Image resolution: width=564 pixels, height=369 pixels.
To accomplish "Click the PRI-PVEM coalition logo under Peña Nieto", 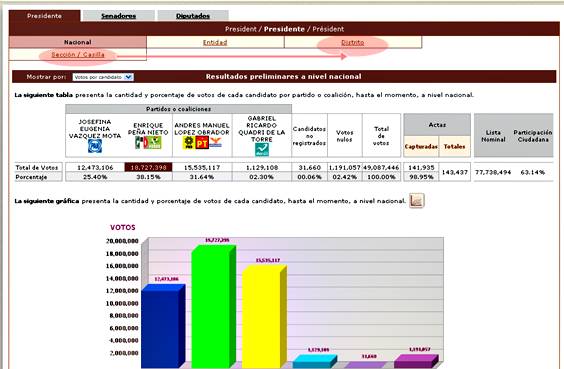I will click(x=148, y=142).
